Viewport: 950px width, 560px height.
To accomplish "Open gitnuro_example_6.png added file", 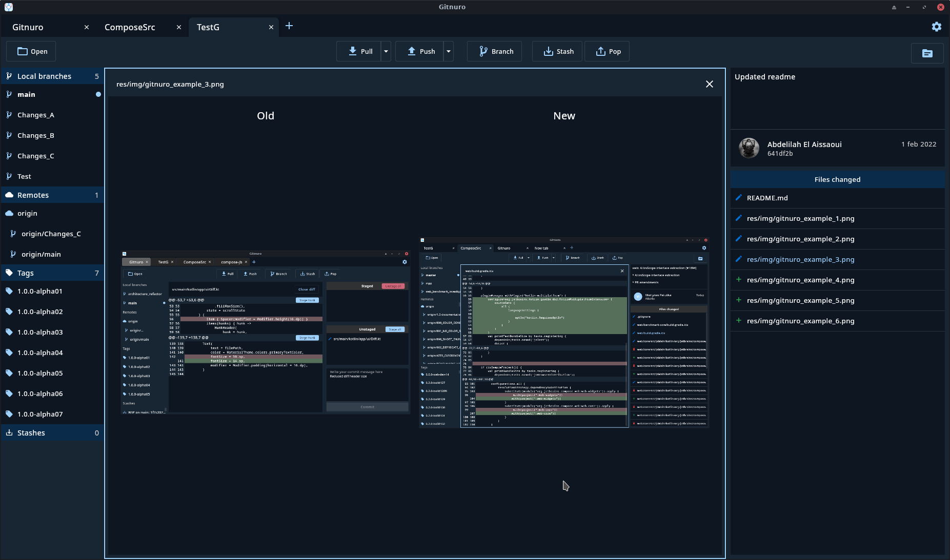I will 837,321.
